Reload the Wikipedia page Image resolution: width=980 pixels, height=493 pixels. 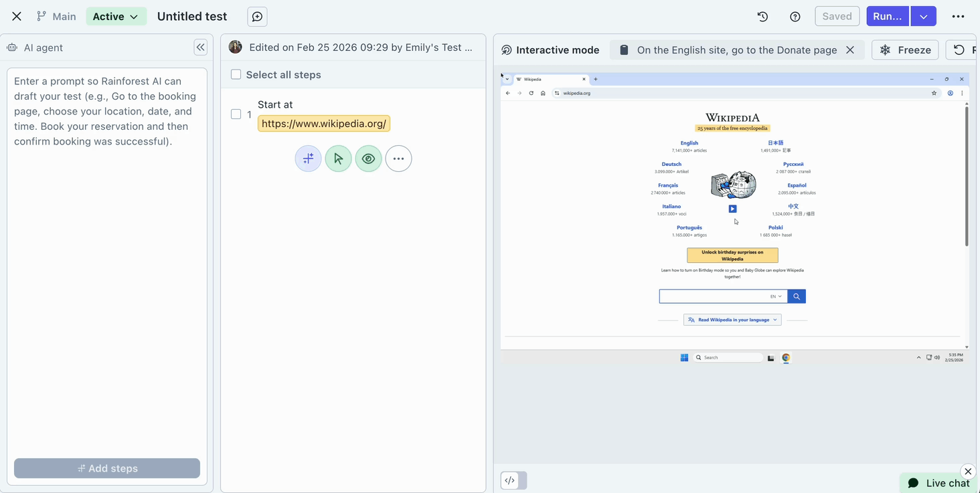click(532, 93)
